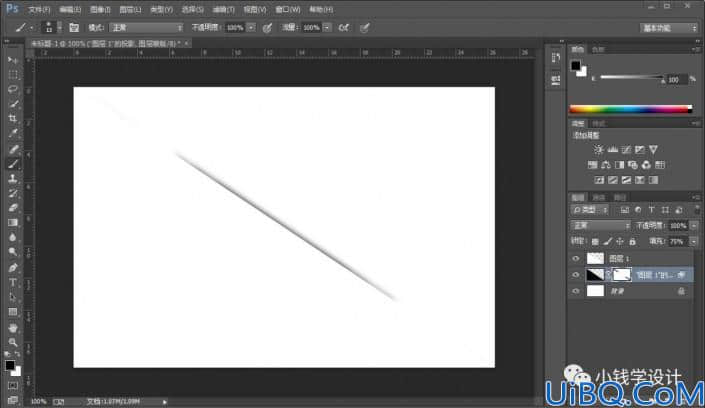Select the Horizontal Type tool

coord(13,282)
